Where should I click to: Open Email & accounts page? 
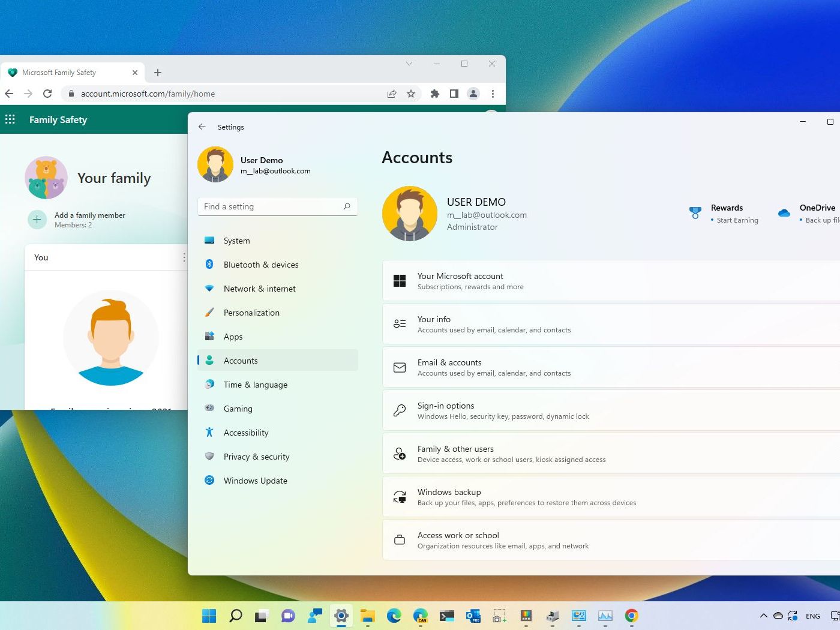point(611,367)
